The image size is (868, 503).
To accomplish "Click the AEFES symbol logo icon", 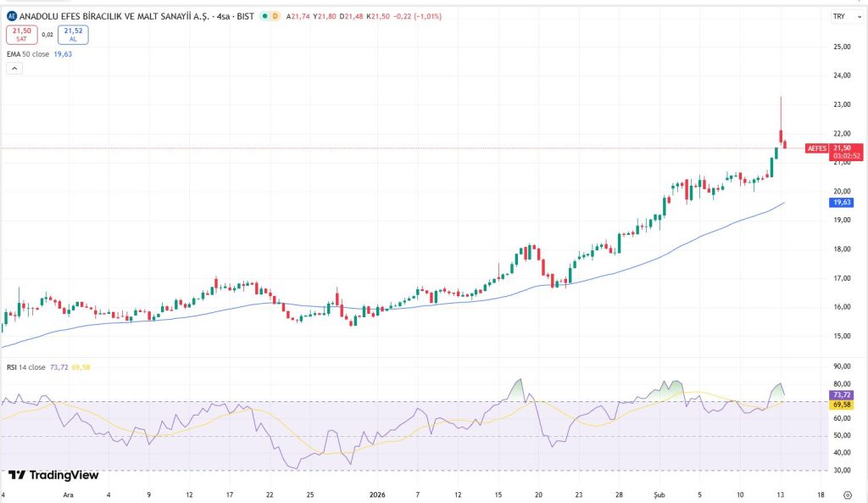I will (x=11, y=16).
